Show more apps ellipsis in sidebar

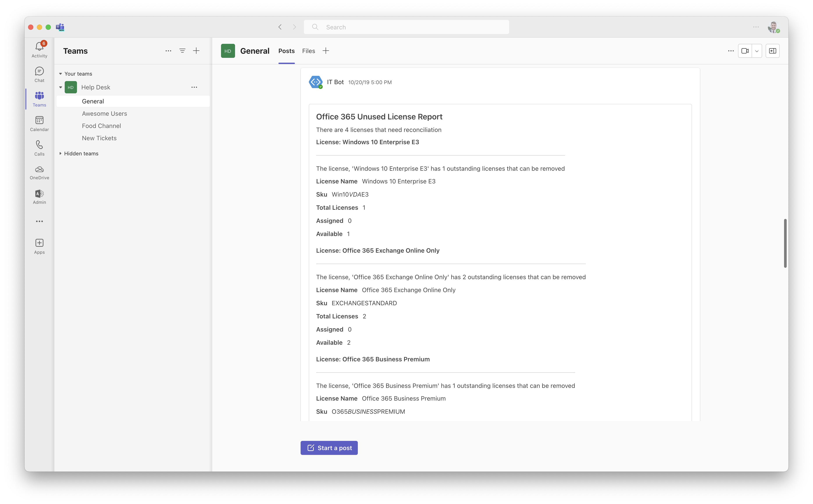tap(39, 221)
